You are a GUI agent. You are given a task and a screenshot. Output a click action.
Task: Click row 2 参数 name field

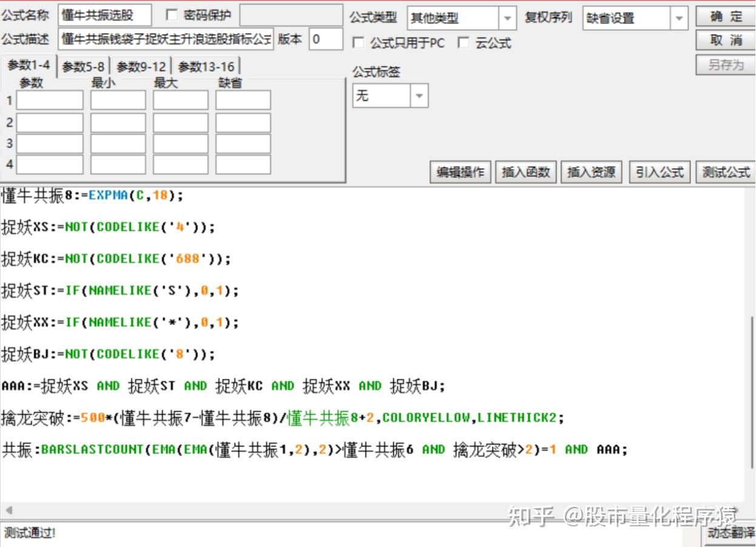pyautogui.click(x=50, y=122)
